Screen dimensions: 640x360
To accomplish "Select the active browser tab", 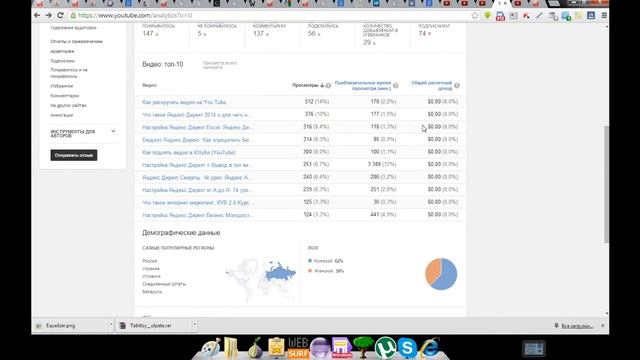I will (501, 3).
